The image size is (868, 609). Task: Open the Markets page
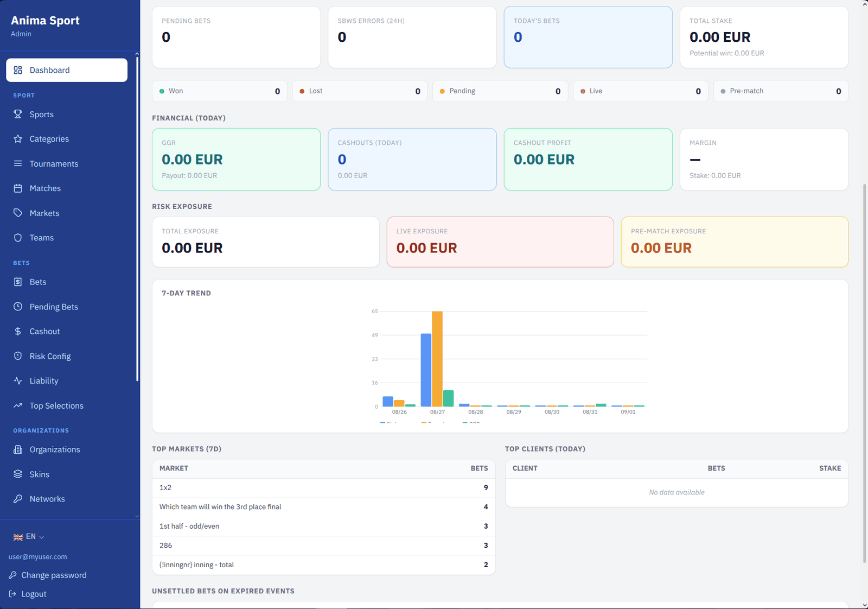click(x=67, y=213)
